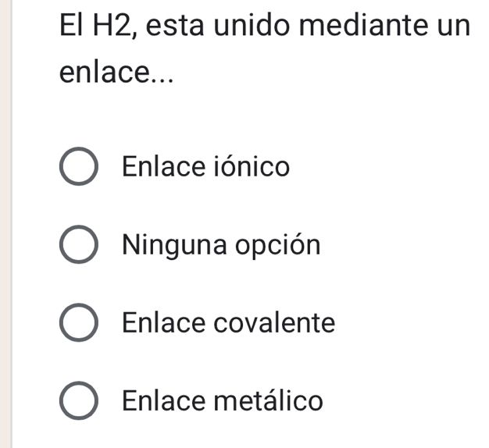Enable the circle next to Enlace metálico
Viewport: 489px width, 448px height.
[x=79, y=402]
